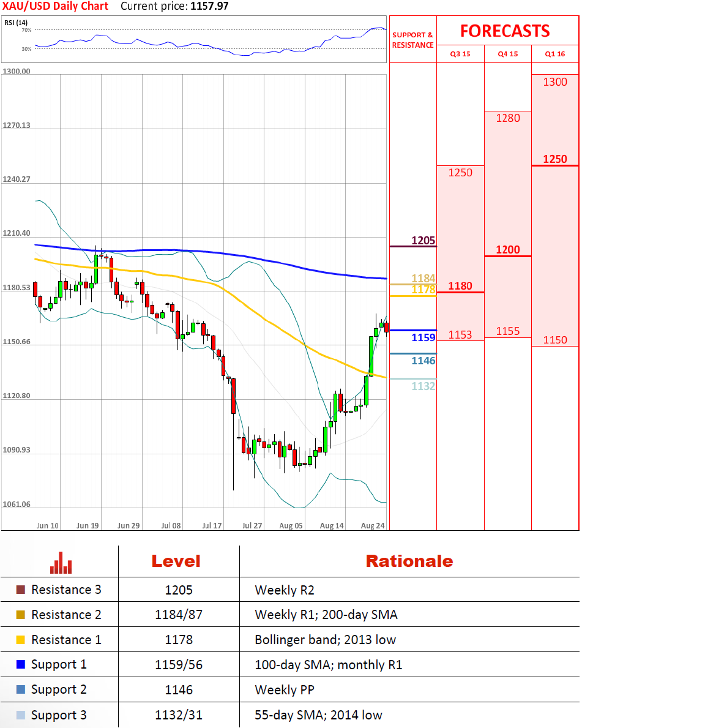Click the Rationale column header
This screenshot has width=705, height=728.
[x=409, y=561]
